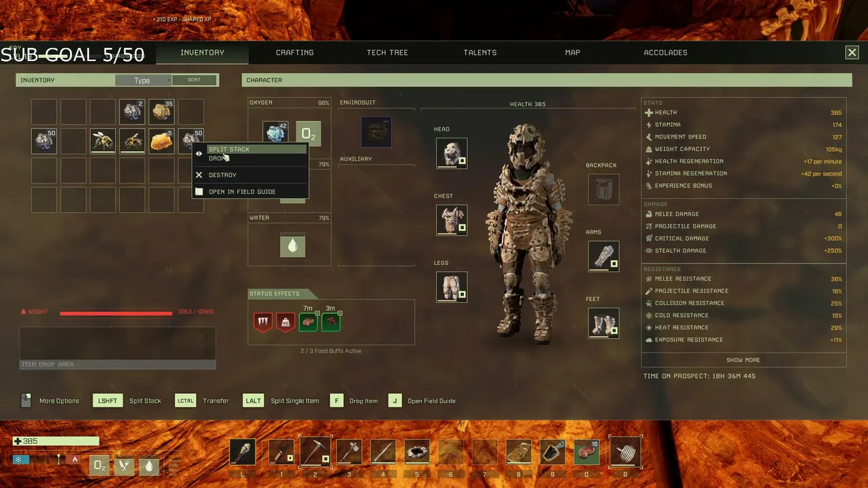The width and height of the screenshot is (868, 488).
Task: Click the 385 health bar in HUD
Action: [56, 441]
